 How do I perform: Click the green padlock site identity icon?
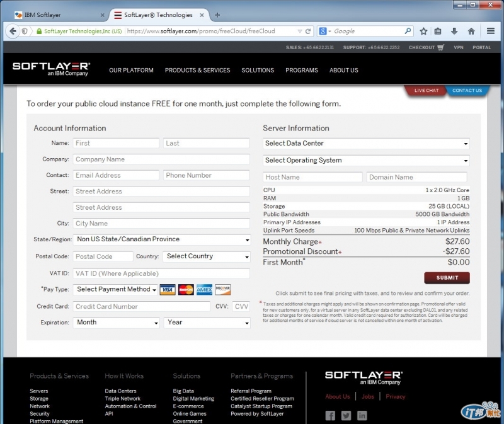[39, 31]
